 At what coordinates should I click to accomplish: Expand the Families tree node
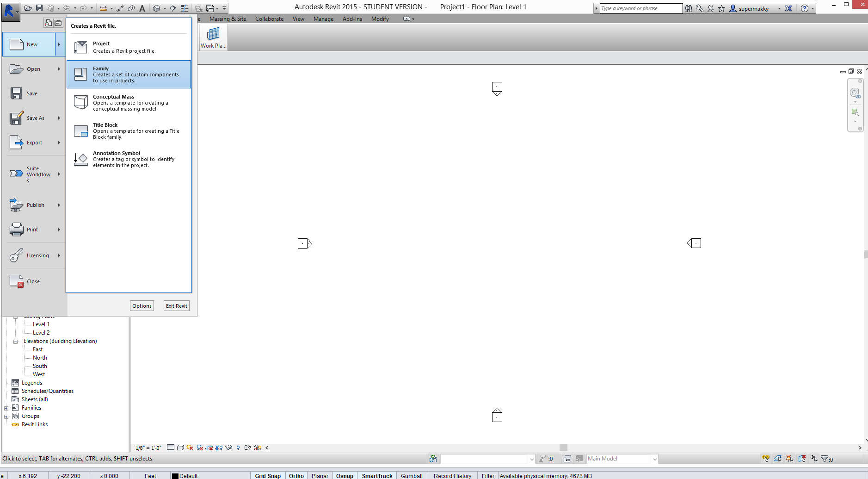(x=6, y=408)
